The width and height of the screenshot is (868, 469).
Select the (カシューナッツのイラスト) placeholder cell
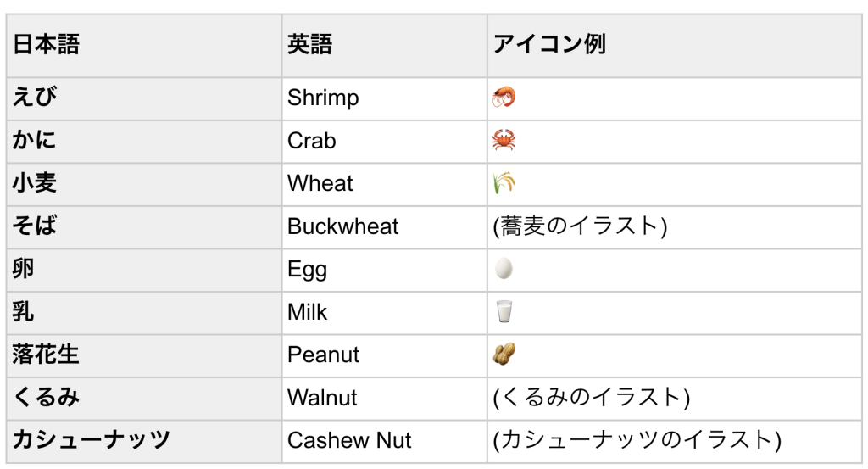[674, 440]
